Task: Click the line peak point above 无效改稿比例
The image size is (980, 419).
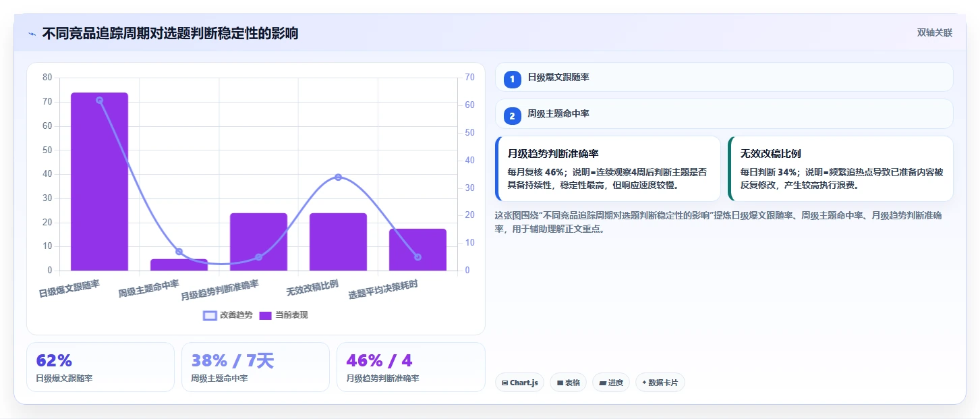Action: (338, 177)
